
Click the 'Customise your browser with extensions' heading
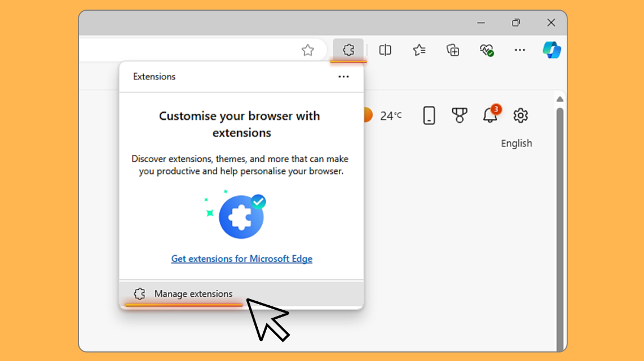coord(240,124)
